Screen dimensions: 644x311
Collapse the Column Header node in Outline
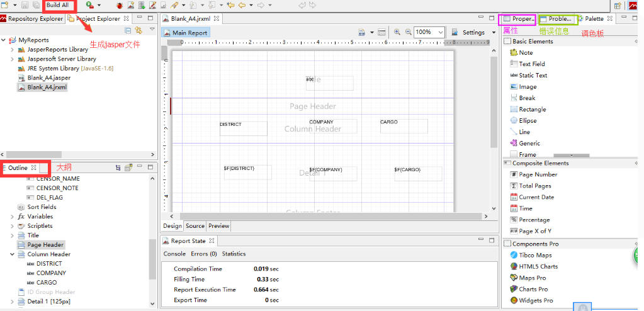click(13, 254)
